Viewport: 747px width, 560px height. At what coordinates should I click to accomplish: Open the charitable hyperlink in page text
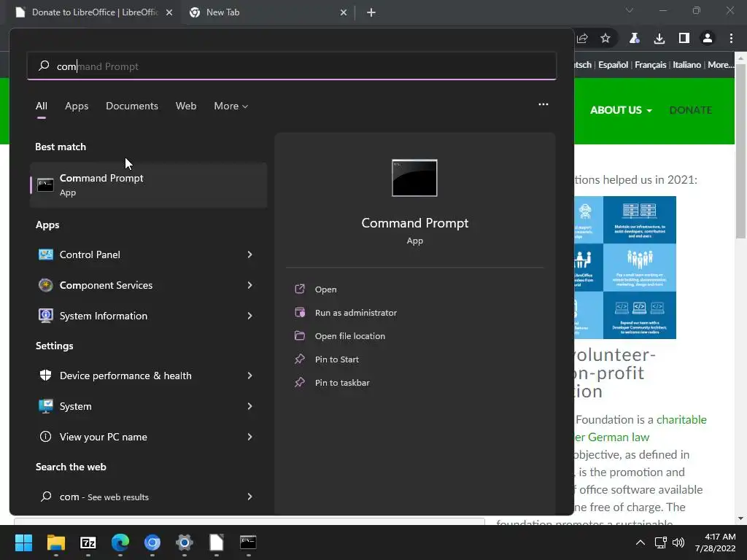click(x=681, y=419)
